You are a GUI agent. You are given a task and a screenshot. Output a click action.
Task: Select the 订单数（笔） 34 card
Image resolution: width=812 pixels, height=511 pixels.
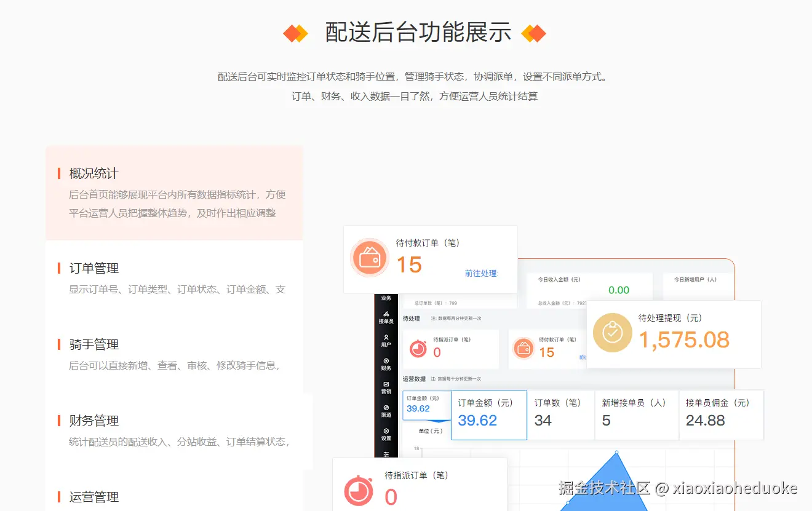point(561,415)
